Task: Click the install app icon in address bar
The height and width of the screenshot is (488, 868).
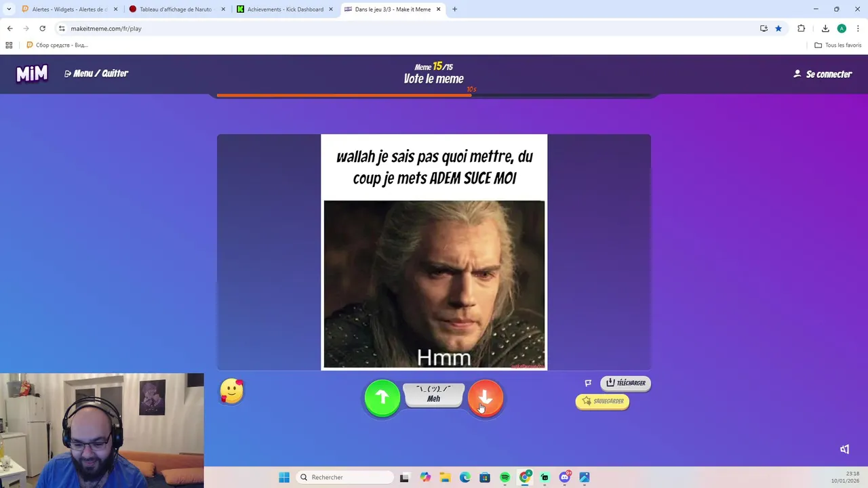Action: pyautogui.click(x=764, y=28)
